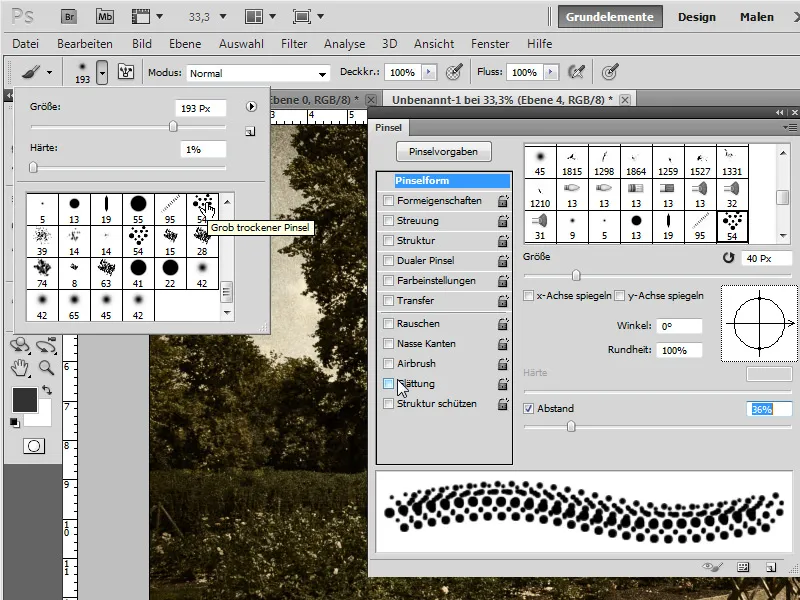Swap foreground and background colors icon
The width and height of the screenshot is (800, 600).
coord(47,390)
